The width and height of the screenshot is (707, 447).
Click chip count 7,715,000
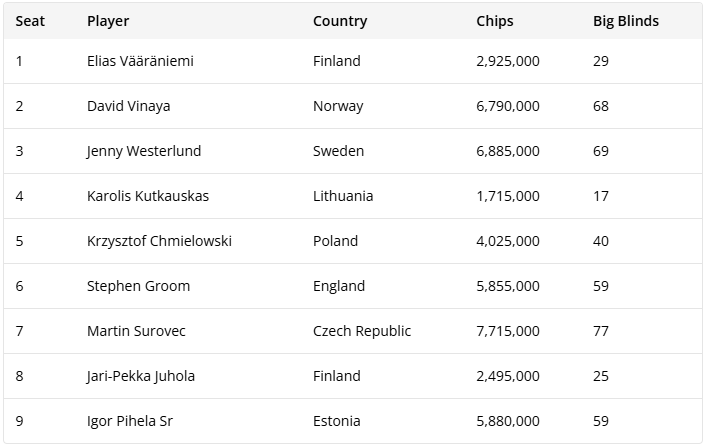pyautogui.click(x=508, y=331)
